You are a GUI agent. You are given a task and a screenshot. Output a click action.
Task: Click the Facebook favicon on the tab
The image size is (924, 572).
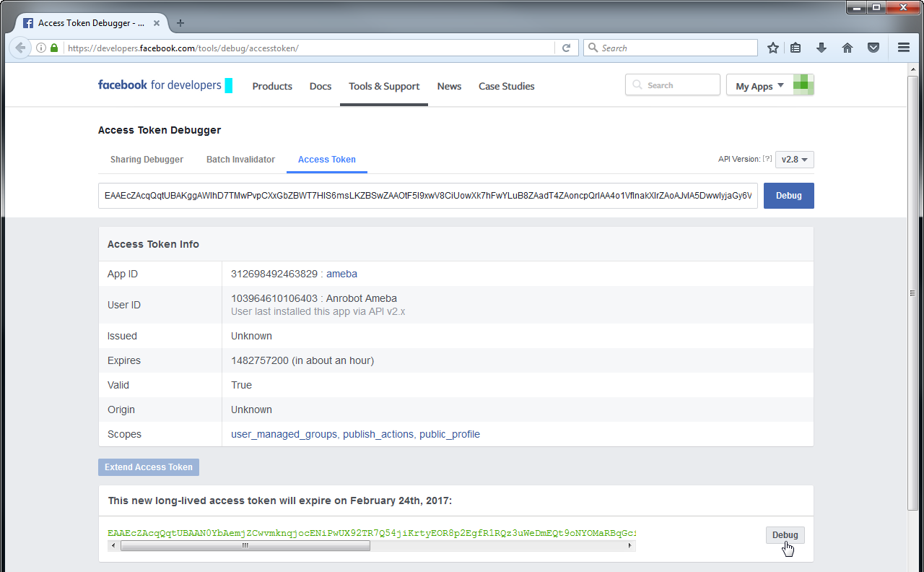click(x=28, y=23)
